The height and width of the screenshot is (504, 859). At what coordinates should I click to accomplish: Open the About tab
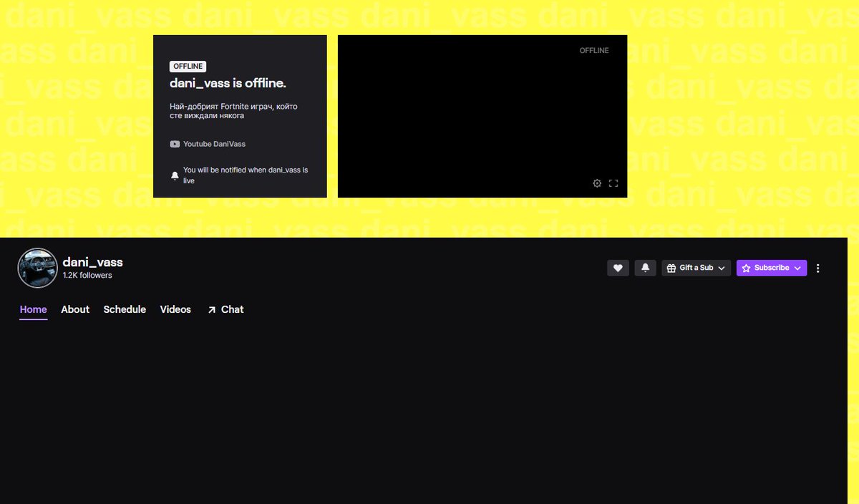coord(75,309)
